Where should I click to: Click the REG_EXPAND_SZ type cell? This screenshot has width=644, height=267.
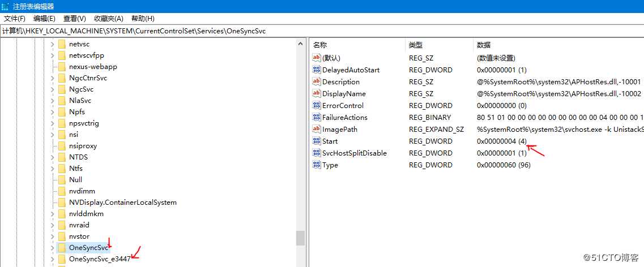tap(436, 129)
